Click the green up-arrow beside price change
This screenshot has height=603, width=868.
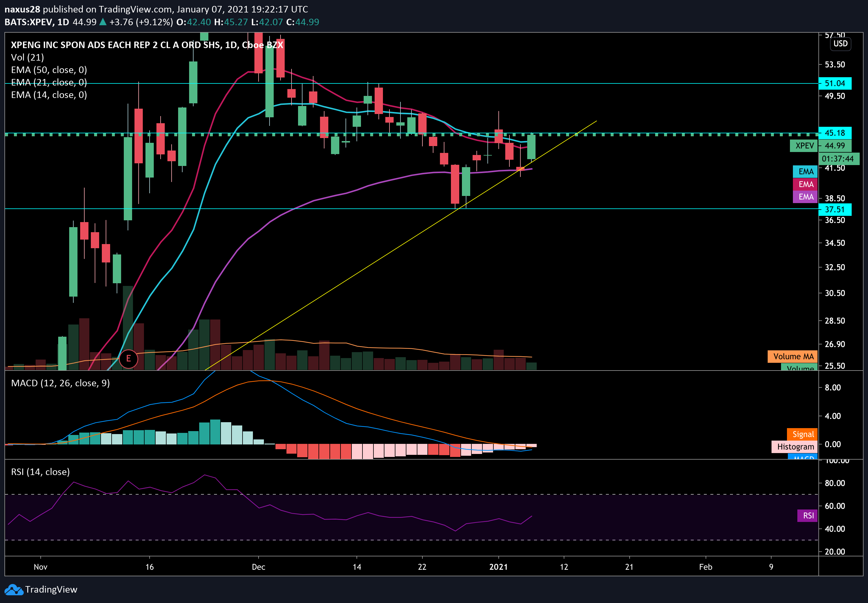[x=103, y=22]
